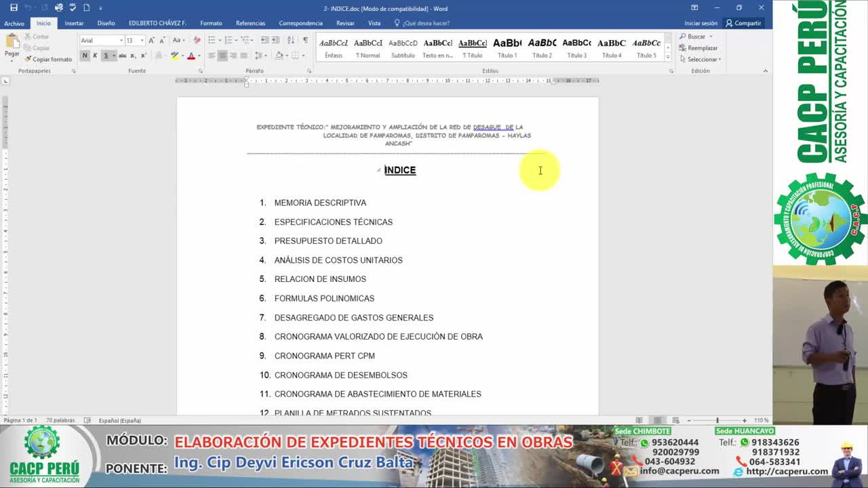Click the Reemplazar (Replace) icon
The height and width of the screenshot is (488, 868).
point(700,47)
